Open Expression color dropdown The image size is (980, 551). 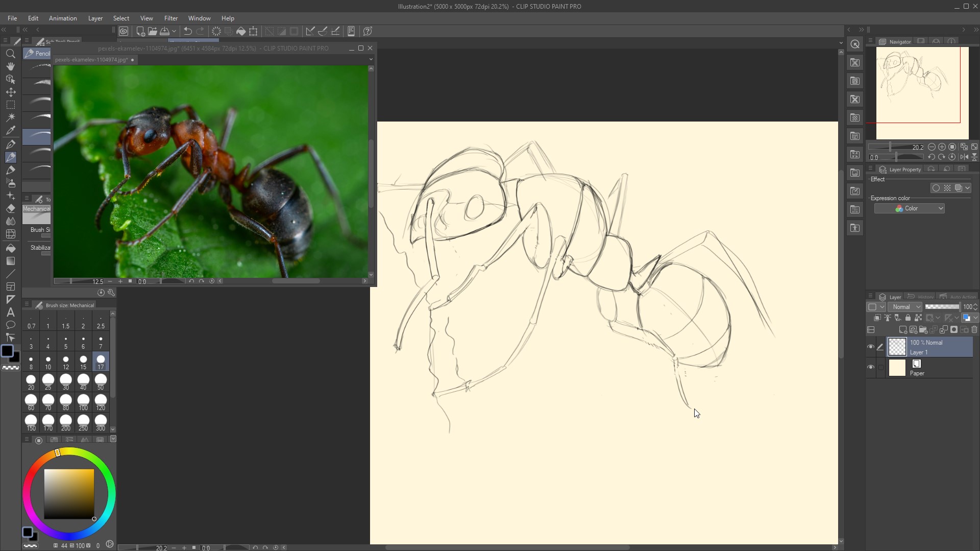pyautogui.click(x=909, y=208)
